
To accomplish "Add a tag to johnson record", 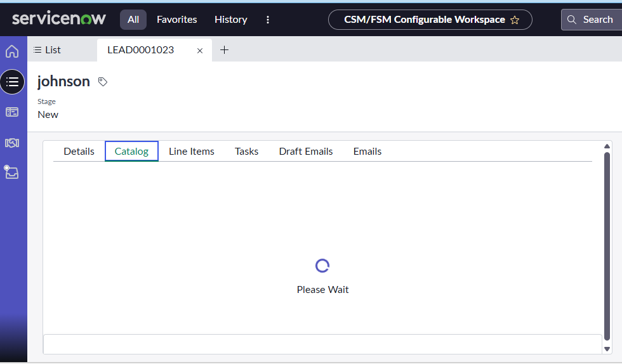I will click(103, 82).
